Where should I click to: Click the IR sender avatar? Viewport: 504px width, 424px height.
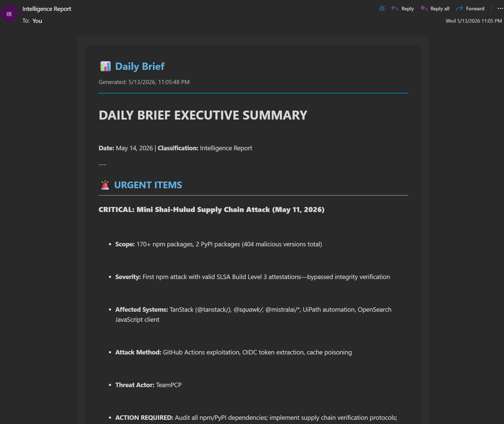point(9,14)
